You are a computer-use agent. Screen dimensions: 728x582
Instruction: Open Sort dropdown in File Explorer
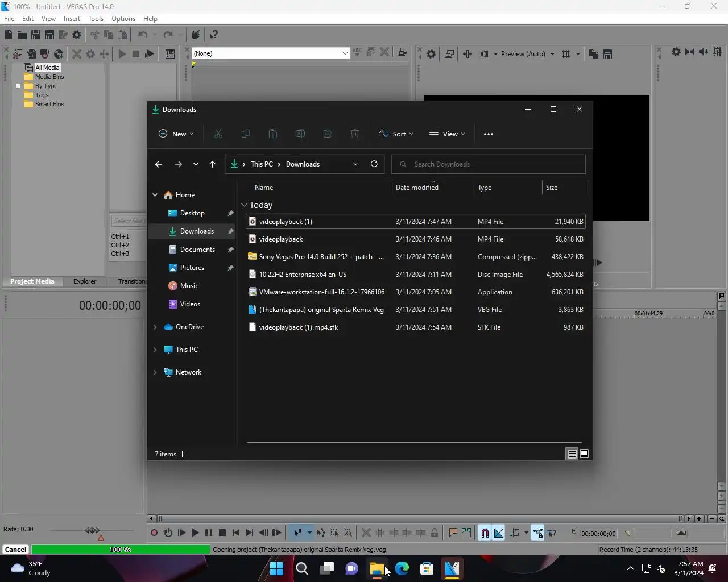pyautogui.click(x=396, y=134)
